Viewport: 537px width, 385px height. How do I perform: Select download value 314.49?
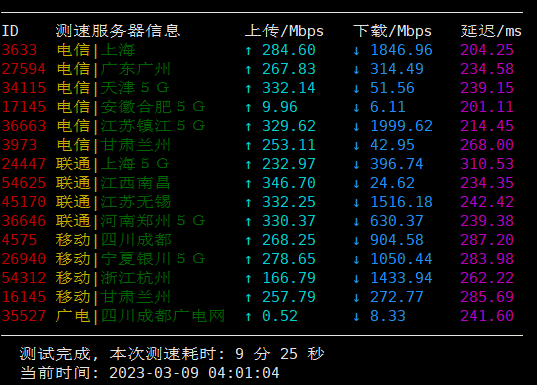(x=397, y=69)
